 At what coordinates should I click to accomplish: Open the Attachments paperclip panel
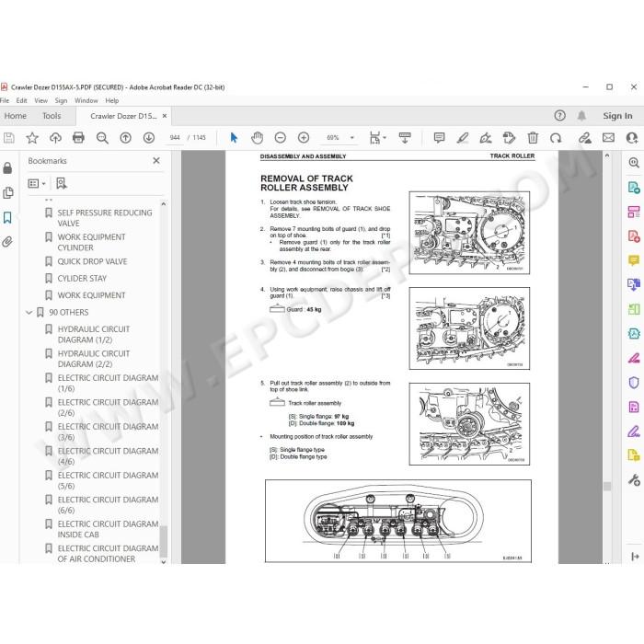pos(7,241)
